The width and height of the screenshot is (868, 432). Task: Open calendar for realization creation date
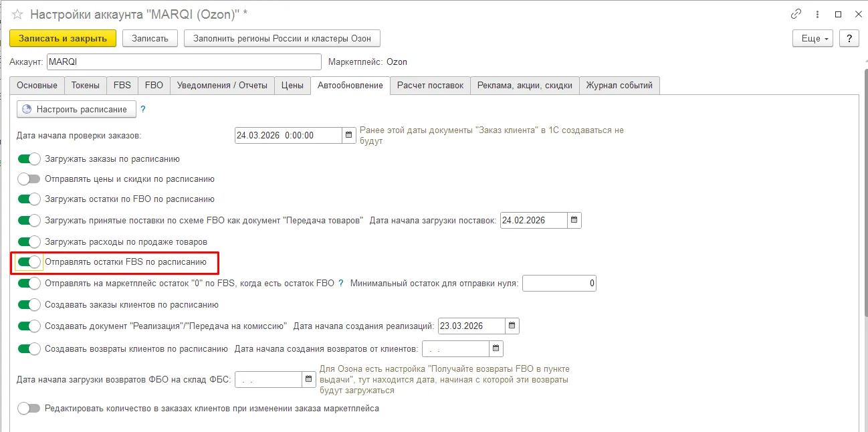(512, 326)
